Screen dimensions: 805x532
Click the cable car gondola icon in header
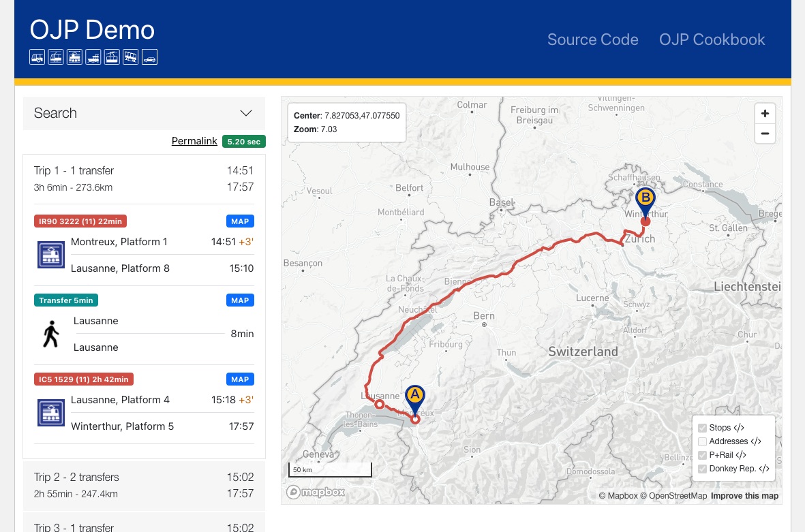click(x=112, y=57)
